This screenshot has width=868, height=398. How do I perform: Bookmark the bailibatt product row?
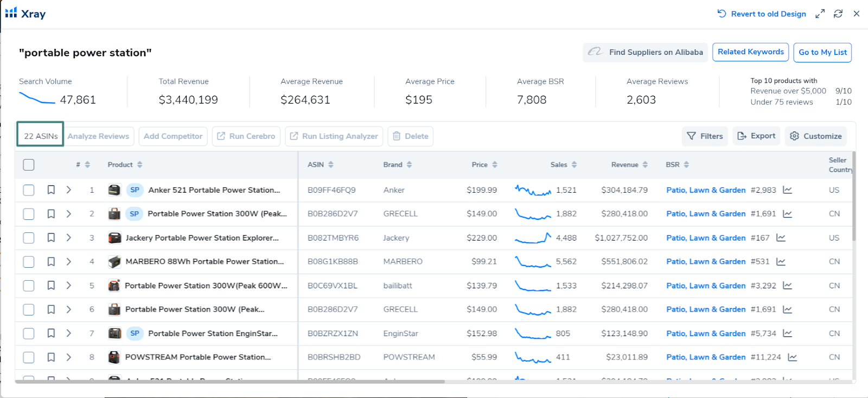[51, 286]
